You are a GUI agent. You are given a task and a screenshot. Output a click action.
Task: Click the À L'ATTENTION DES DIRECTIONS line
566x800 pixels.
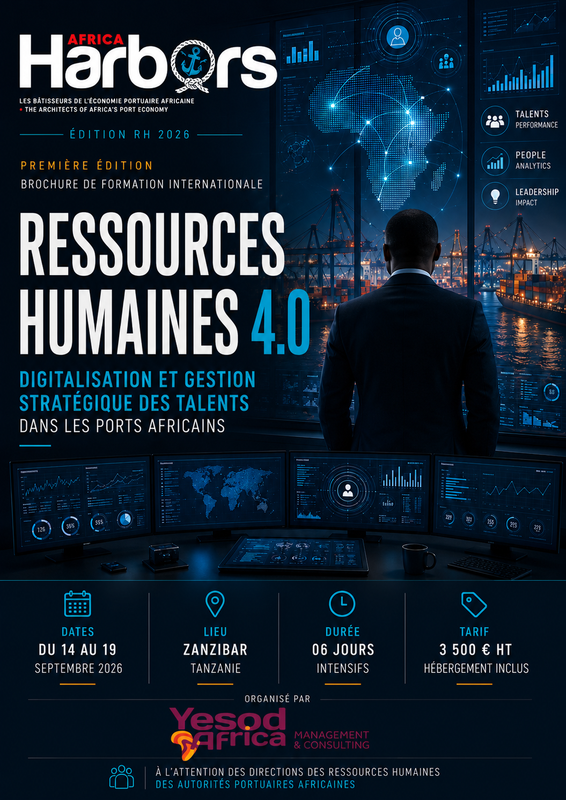pyautogui.click(x=298, y=772)
